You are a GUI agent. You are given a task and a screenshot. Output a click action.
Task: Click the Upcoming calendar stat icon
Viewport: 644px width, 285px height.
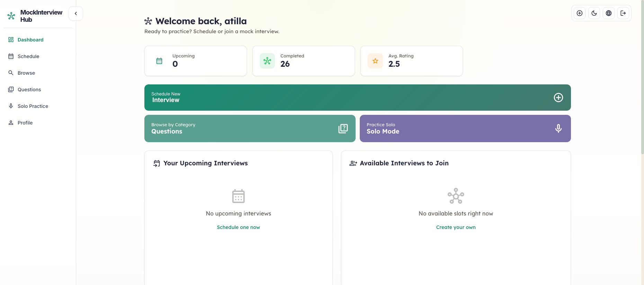(159, 61)
